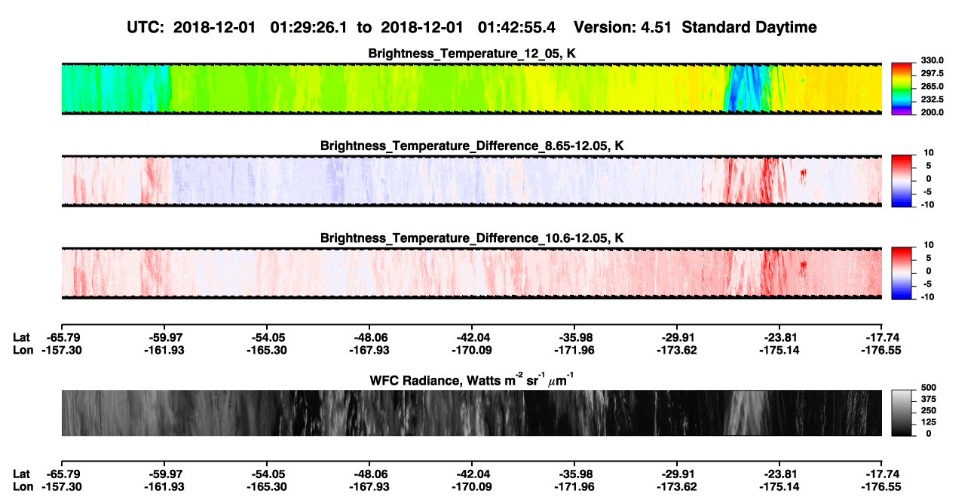
Task: Click the -157.30 longitude value under WFC Radiance image
Action: 62,487
